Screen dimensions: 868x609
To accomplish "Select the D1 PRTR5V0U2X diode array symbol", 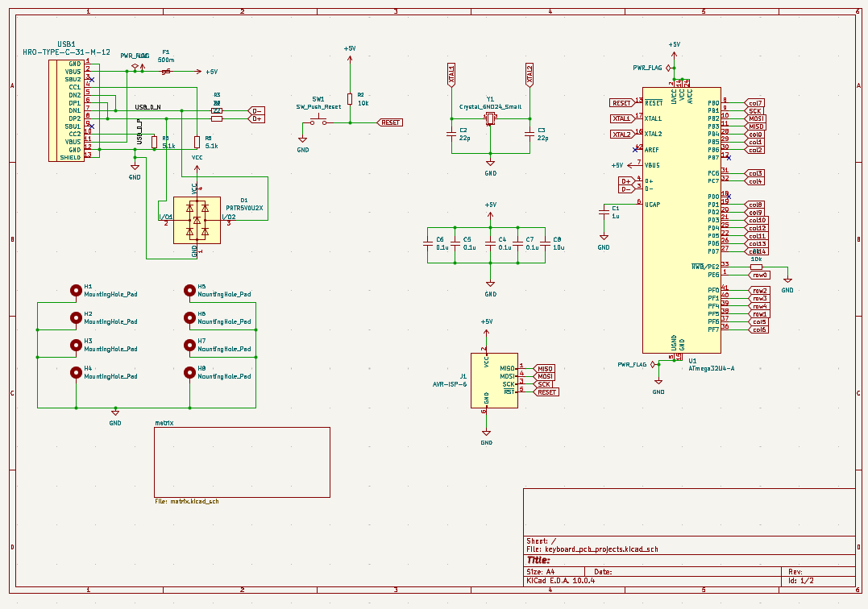I will coord(197,220).
